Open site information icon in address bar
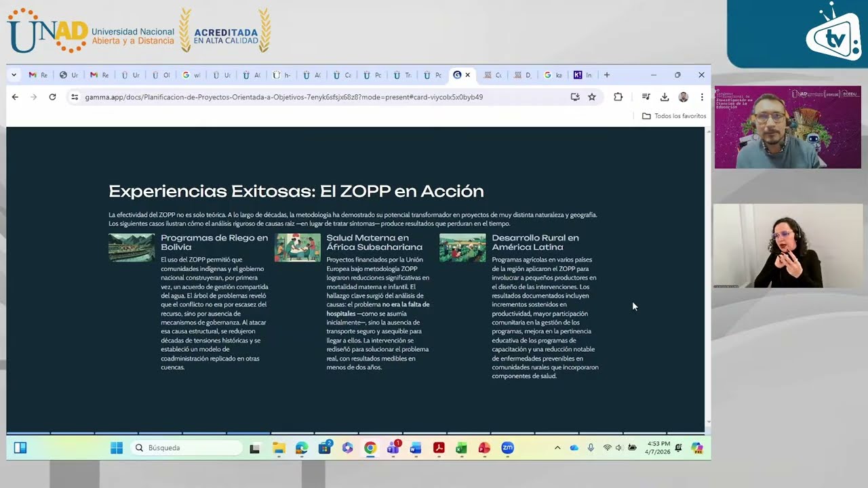This screenshot has height=488, width=868. (x=75, y=97)
